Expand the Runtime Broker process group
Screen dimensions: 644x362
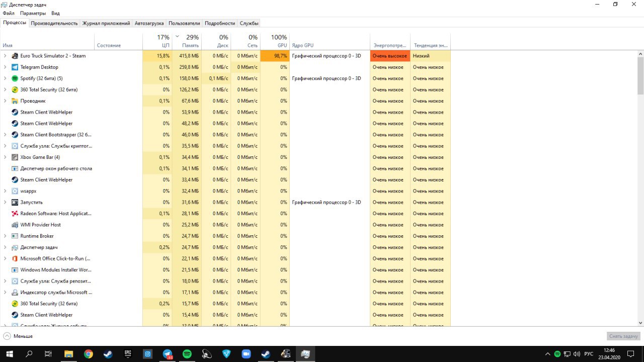[5, 236]
